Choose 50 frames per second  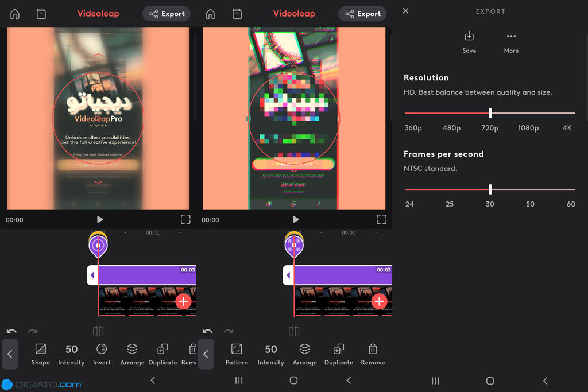[x=530, y=204]
